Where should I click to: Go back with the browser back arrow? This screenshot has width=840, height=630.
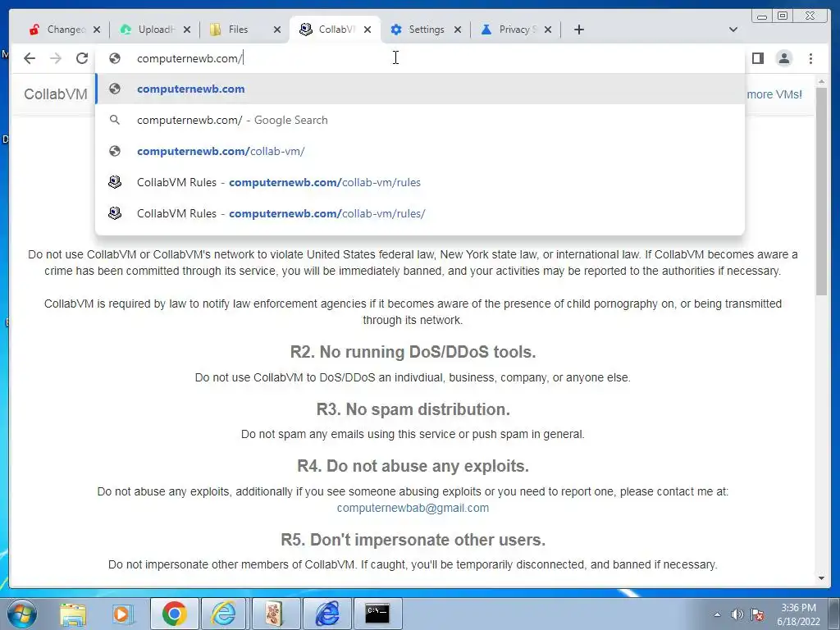pos(30,58)
